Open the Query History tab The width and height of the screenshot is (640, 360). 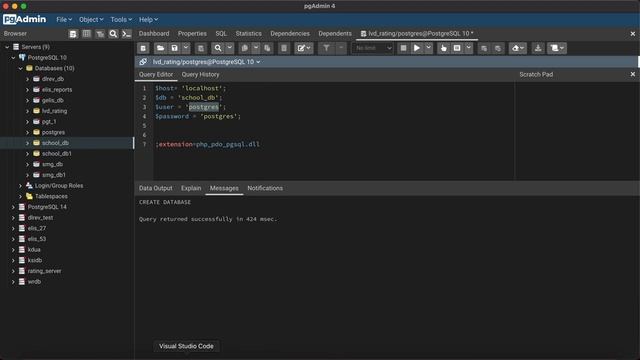[x=200, y=75]
